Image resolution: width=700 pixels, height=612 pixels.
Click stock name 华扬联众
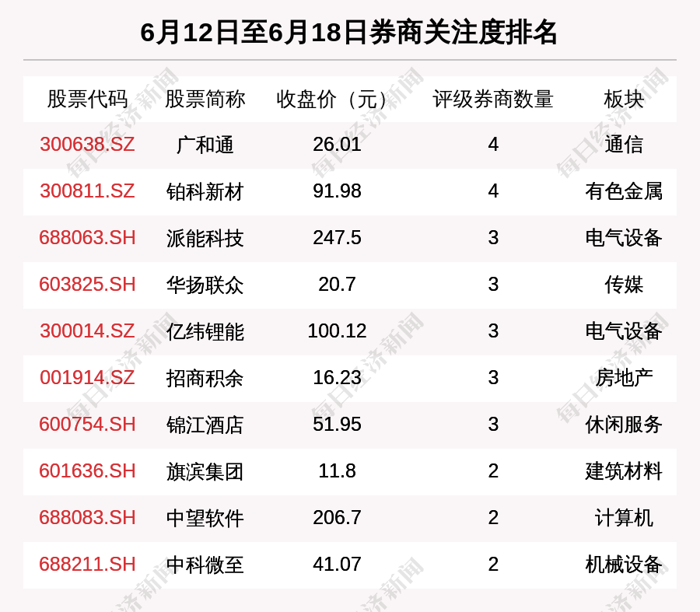pyautogui.click(x=205, y=285)
